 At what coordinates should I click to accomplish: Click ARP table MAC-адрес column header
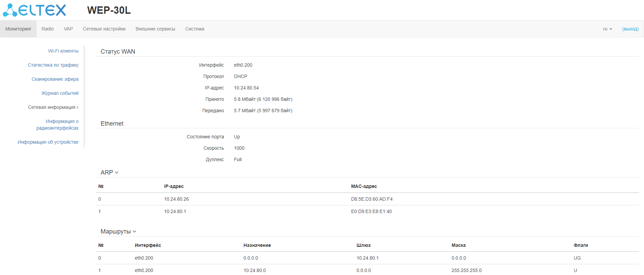pos(364,186)
